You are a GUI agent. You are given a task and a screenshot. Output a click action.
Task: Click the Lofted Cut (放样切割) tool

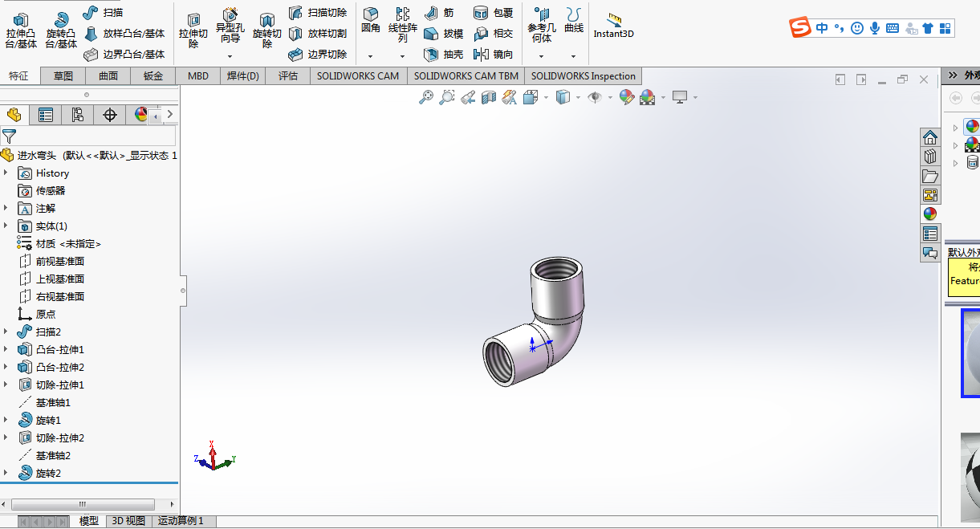click(x=317, y=34)
